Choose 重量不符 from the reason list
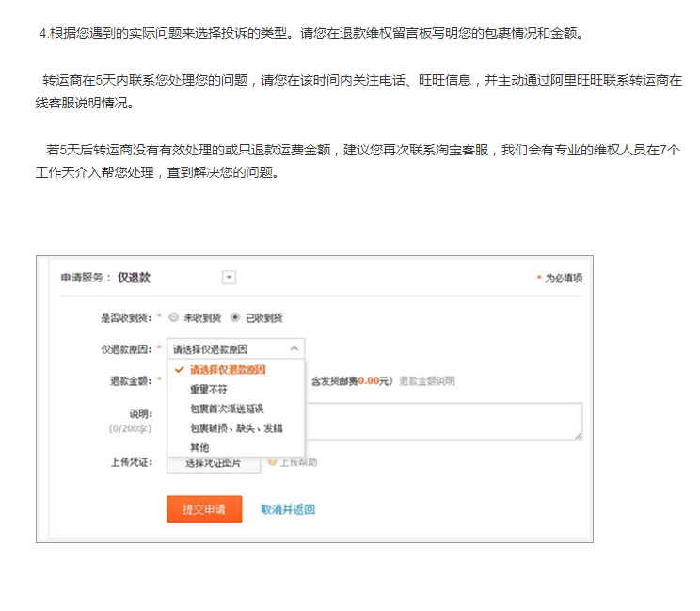Image resolution: width=700 pixels, height=611 pixels. point(209,390)
